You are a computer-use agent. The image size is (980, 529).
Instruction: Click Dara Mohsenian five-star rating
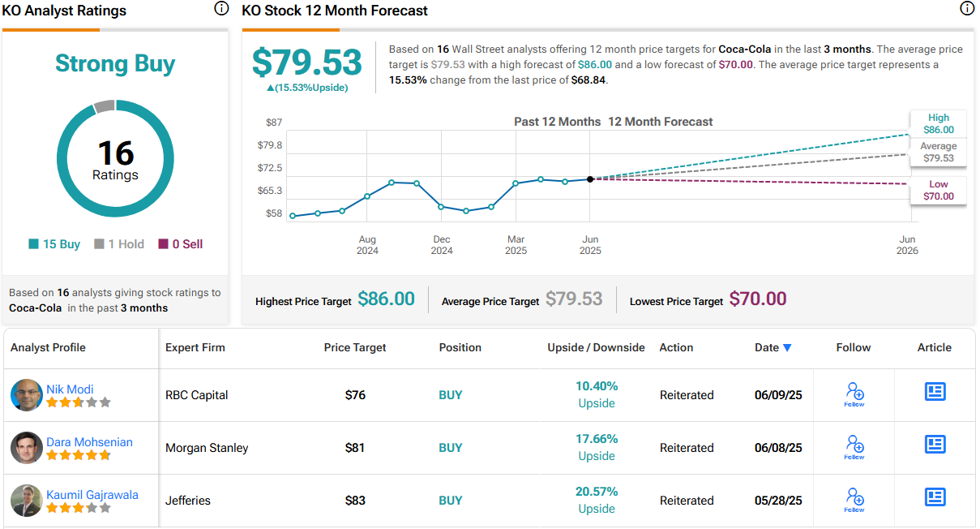pos(79,455)
